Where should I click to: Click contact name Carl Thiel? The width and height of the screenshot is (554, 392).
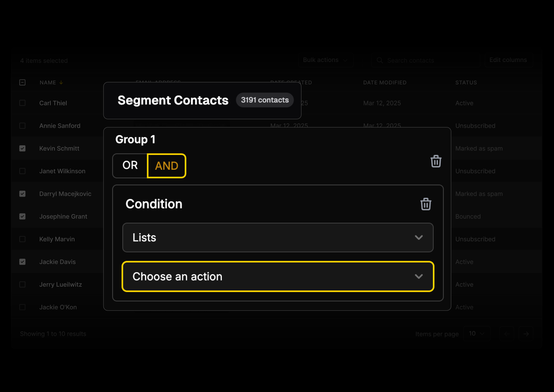click(x=53, y=103)
